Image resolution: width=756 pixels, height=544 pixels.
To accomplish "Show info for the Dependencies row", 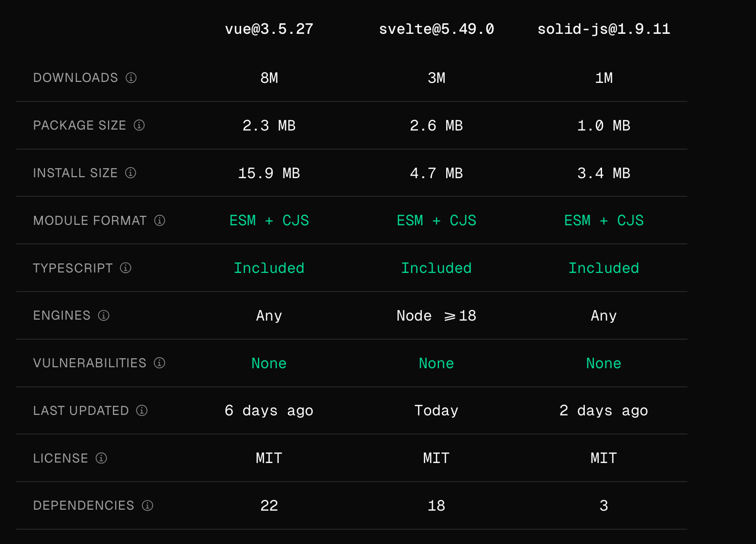I will coord(148,505).
